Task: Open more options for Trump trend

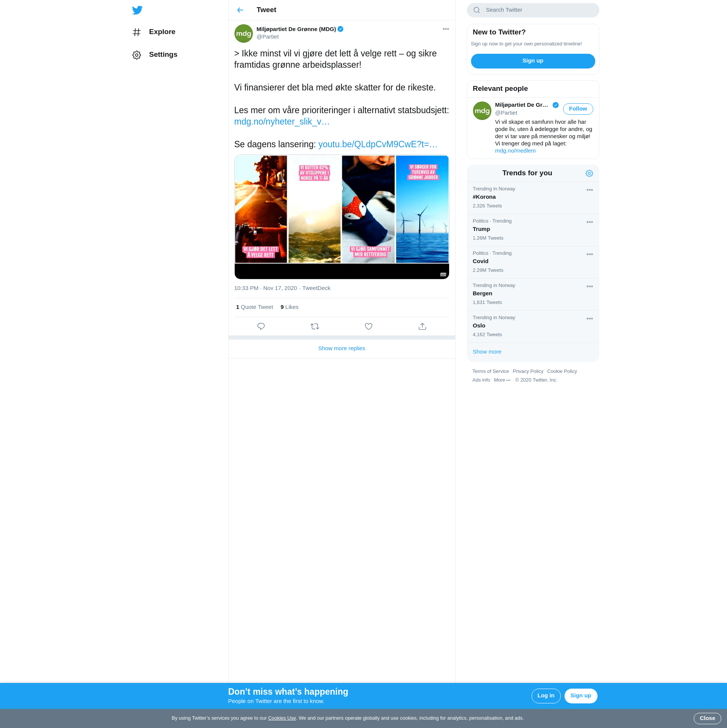Action: tap(590, 222)
